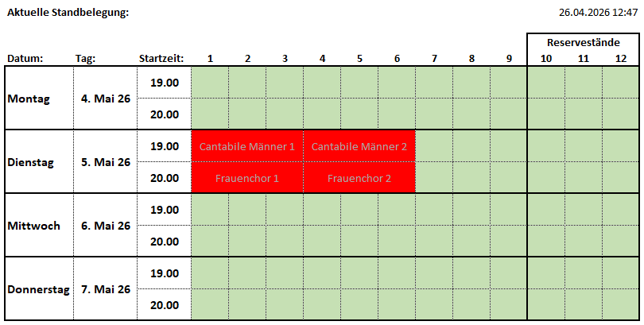Screen dimensions: 644x325
Task: Click the Reservestände column group header
Action: pos(584,41)
